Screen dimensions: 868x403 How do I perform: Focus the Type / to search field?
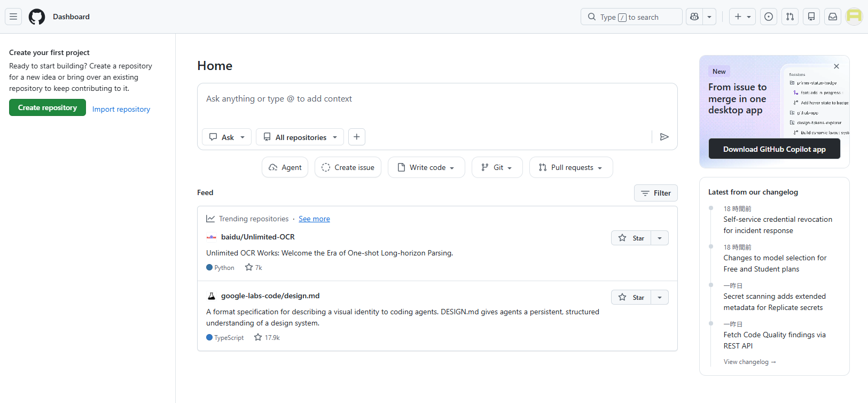(631, 17)
